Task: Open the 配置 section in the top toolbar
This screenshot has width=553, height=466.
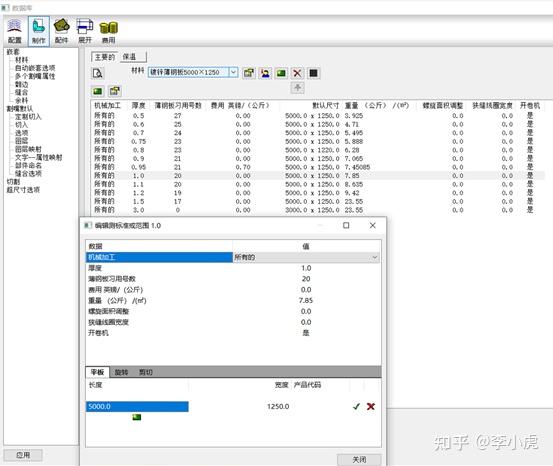Action: [14, 31]
